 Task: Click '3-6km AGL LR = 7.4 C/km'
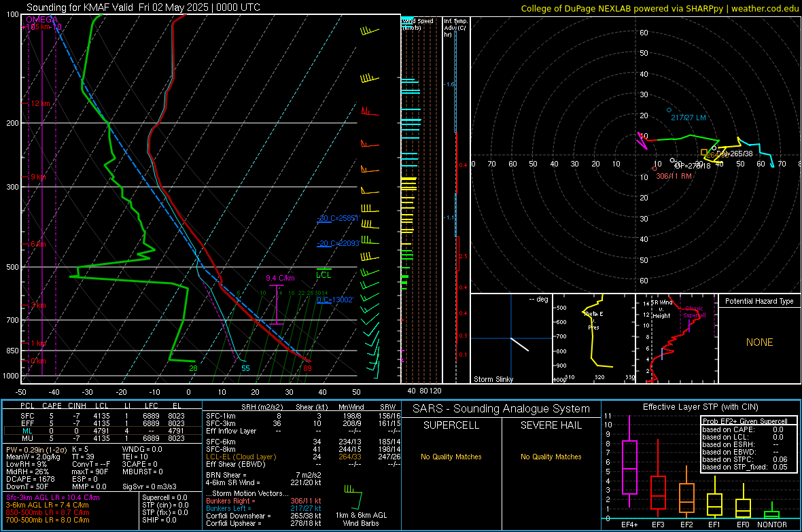[x=46, y=505]
